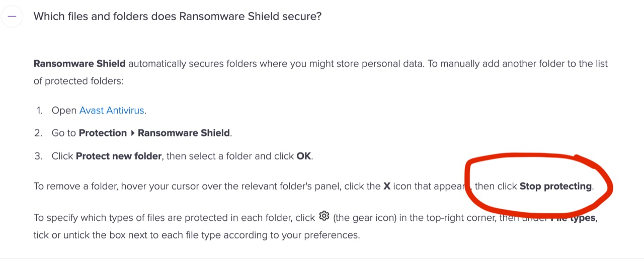The width and height of the screenshot is (644, 264).
Task: Click the triangle arrow after Protection
Action: pyautogui.click(x=132, y=133)
